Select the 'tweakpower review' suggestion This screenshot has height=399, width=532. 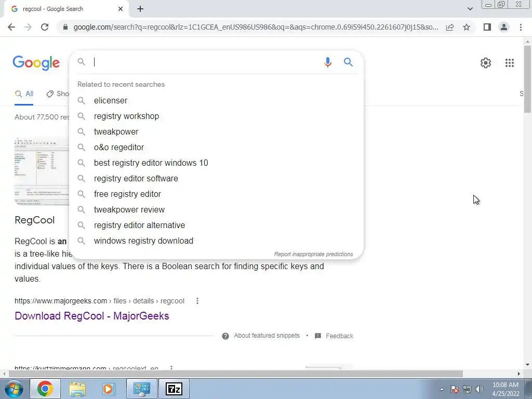tap(216, 210)
